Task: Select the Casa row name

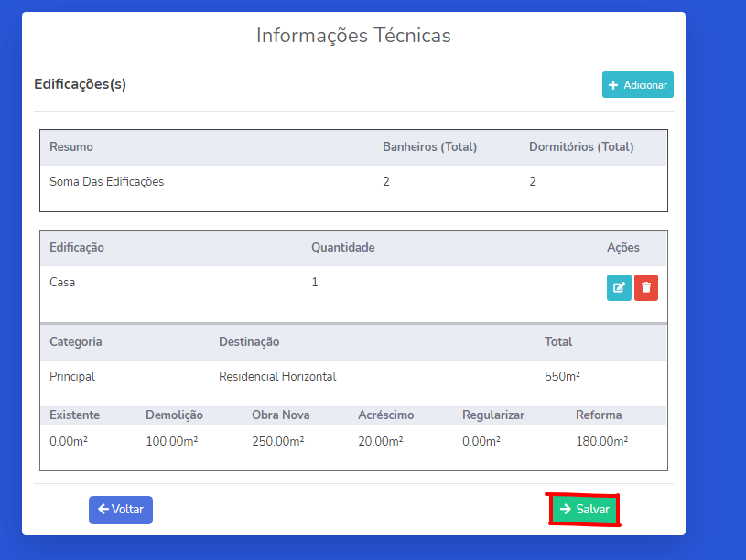Action: click(62, 283)
